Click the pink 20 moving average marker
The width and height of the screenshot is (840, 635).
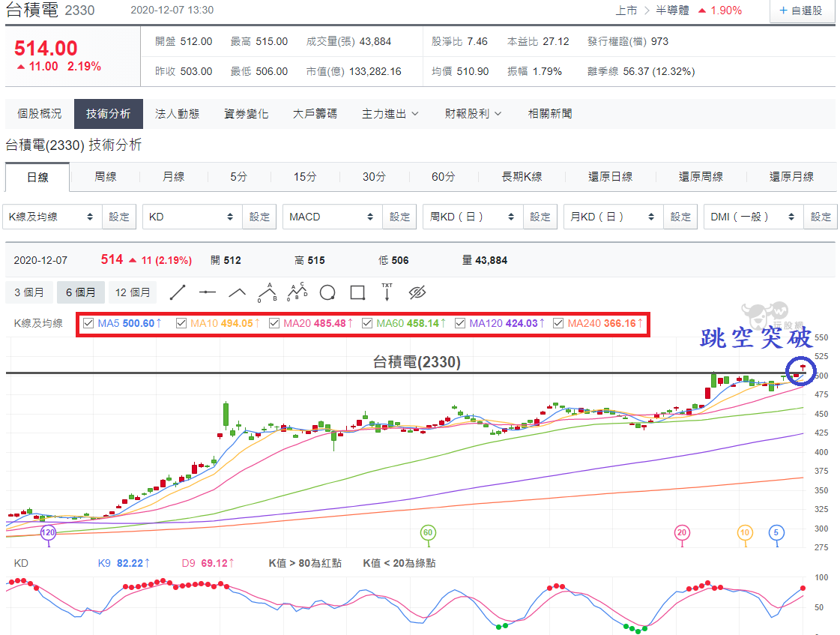tap(681, 532)
